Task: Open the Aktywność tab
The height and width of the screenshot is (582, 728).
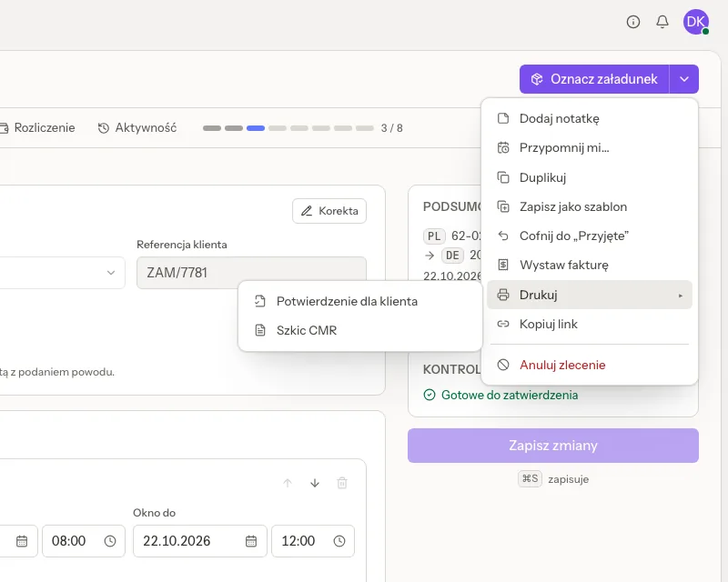Action: [x=137, y=127]
